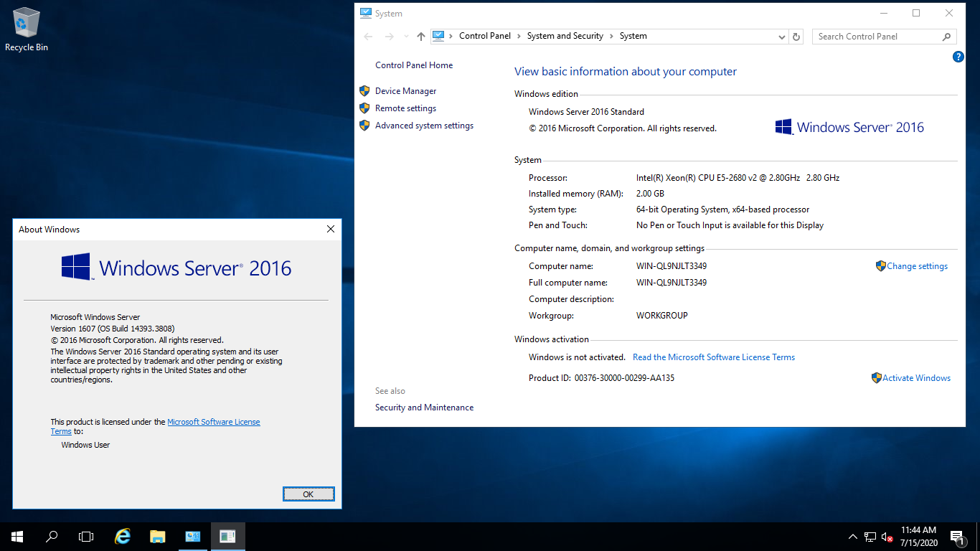Viewport: 980px width, 551px height.
Task: Expand chevron after System and Security breadcrumb
Action: point(612,36)
